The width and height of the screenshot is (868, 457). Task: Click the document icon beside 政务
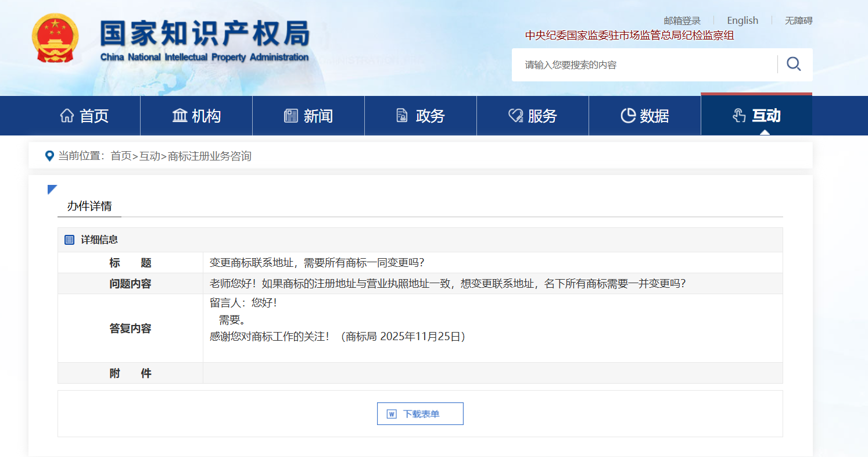pyautogui.click(x=401, y=116)
